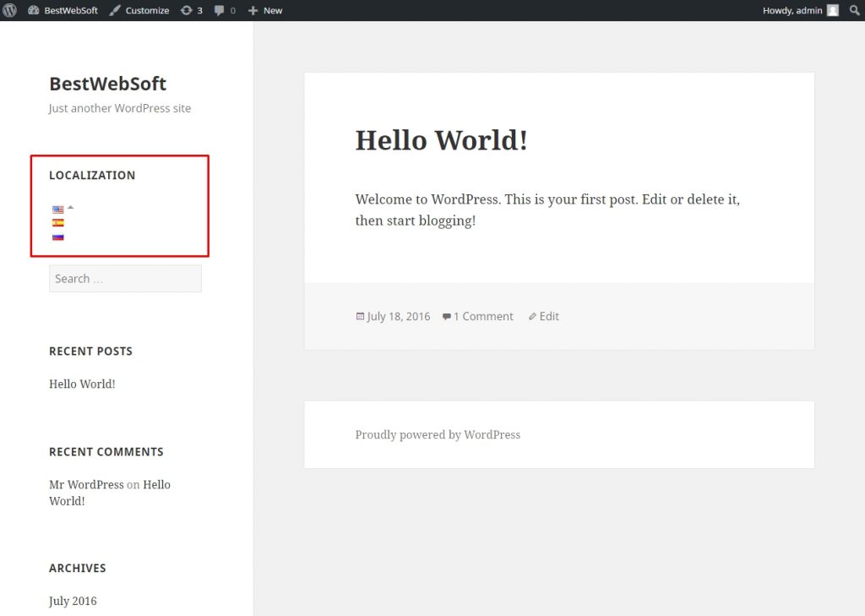Select the US flag language option
865x616 pixels.
57,209
